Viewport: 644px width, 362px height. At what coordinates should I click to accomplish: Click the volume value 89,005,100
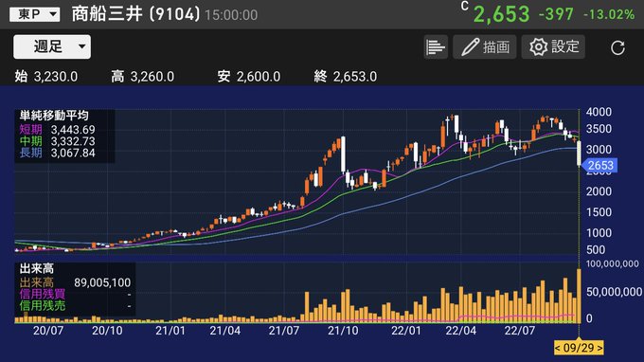click(x=102, y=282)
